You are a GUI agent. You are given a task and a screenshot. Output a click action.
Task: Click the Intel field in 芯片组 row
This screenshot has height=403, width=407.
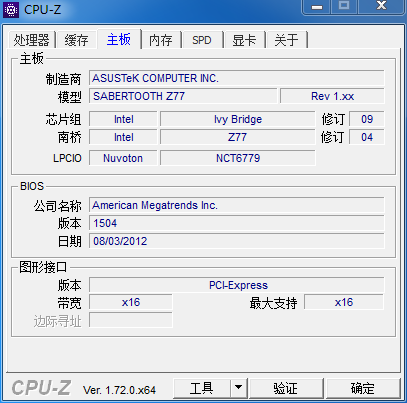click(123, 119)
